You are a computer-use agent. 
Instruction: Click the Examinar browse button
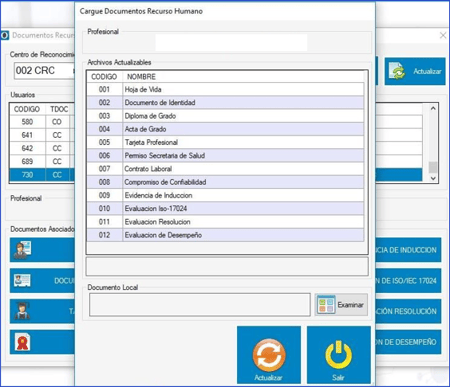click(341, 305)
